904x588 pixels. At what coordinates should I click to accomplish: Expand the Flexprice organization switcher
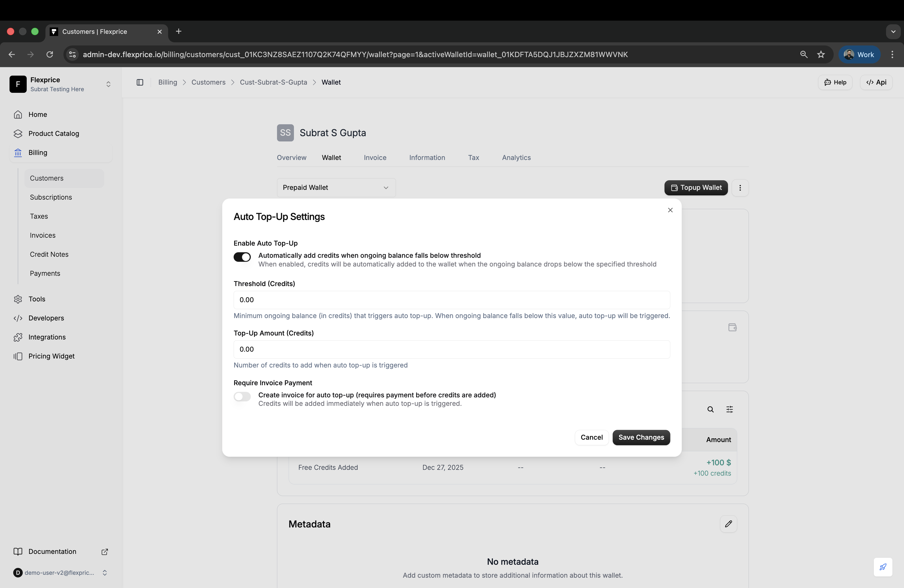point(108,84)
